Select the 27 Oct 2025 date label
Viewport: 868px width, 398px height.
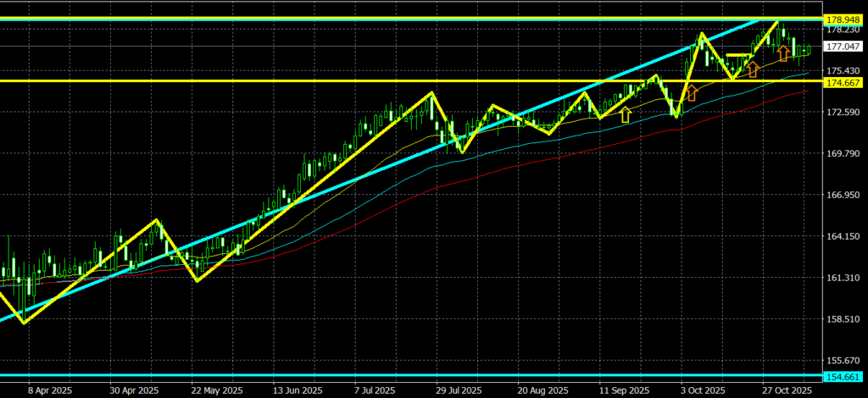pyautogui.click(x=787, y=390)
